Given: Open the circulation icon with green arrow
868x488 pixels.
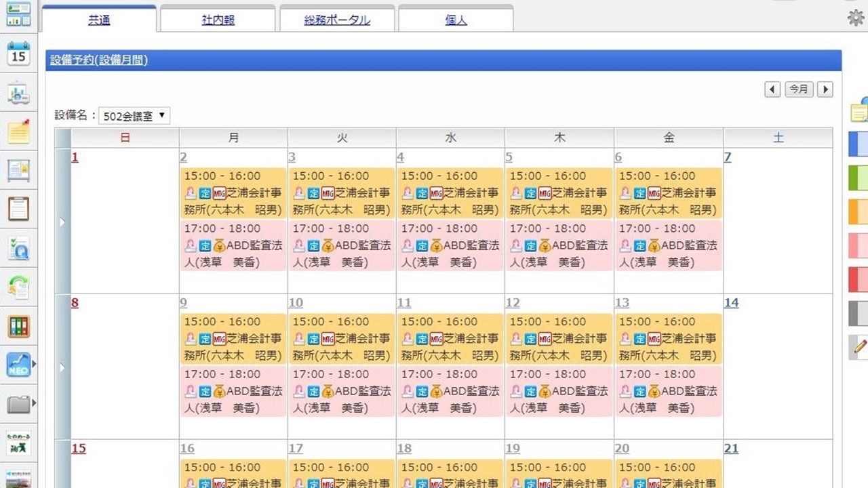Looking at the screenshot, I should point(18,287).
